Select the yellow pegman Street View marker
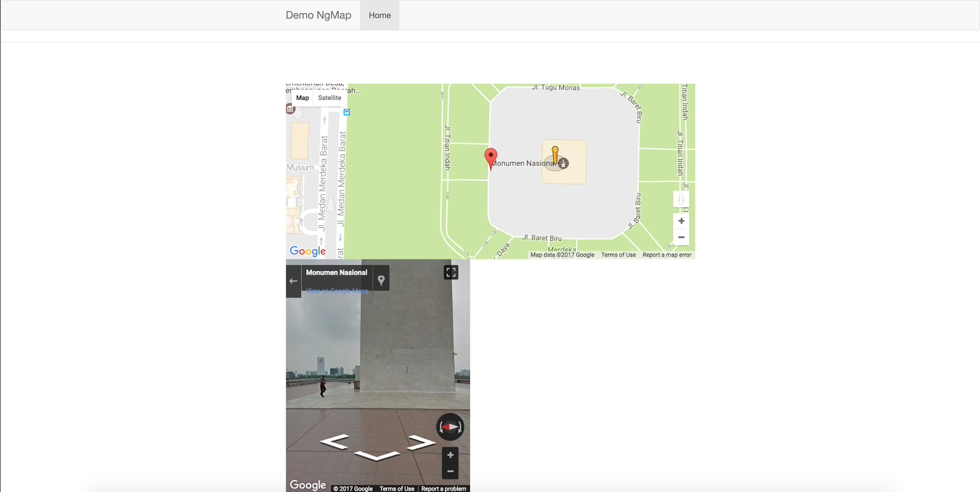 tap(556, 156)
